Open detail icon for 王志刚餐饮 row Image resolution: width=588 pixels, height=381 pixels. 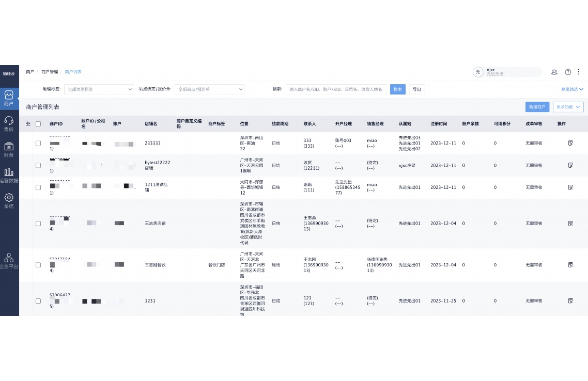[570, 265]
